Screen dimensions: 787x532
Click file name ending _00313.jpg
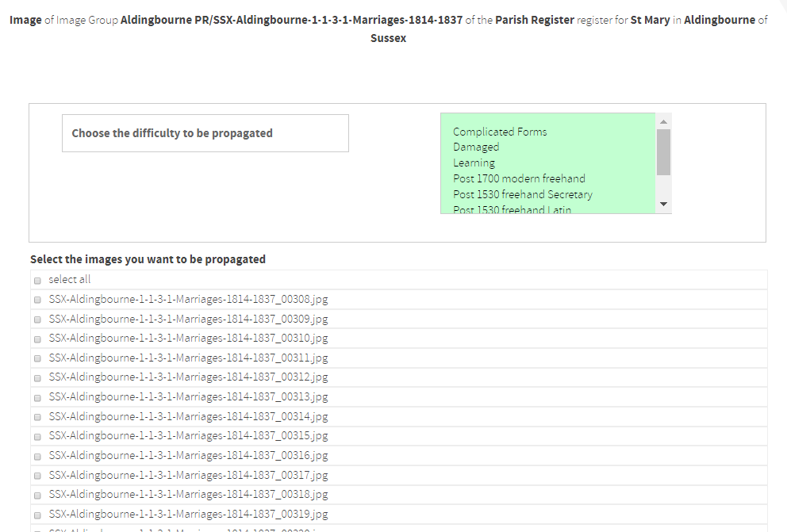pos(188,397)
